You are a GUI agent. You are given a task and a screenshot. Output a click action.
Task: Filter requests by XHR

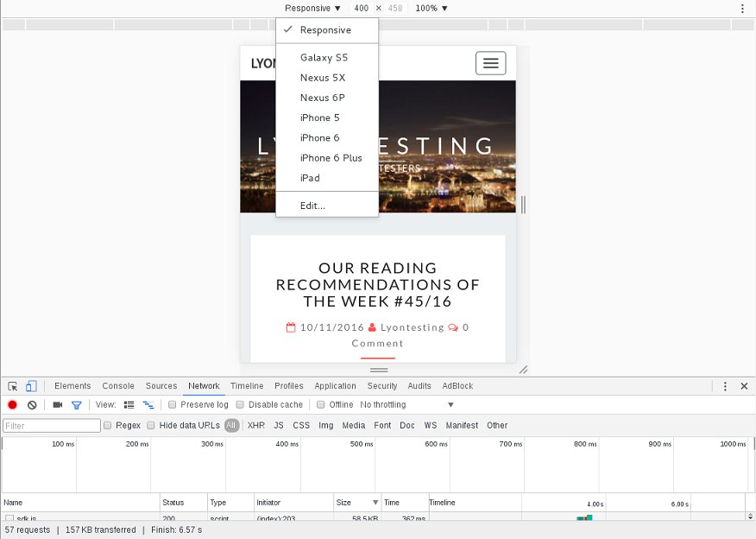coord(256,425)
